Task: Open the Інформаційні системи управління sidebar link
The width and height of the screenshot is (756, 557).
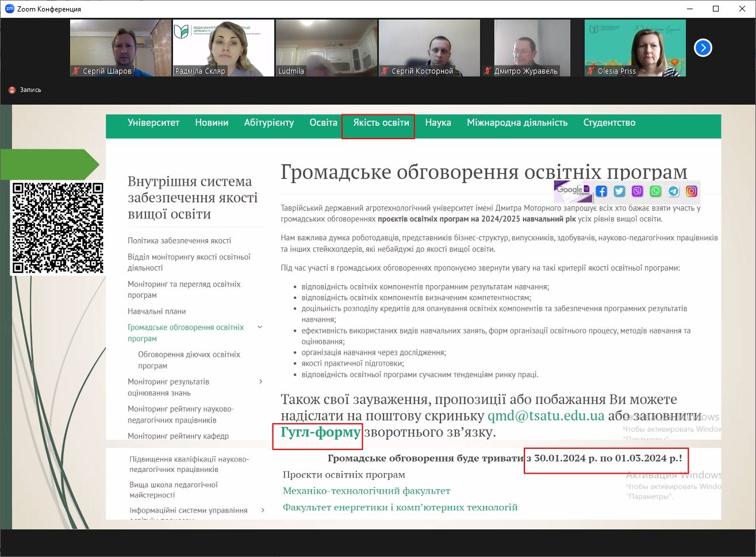Action: tap(189, 510)
